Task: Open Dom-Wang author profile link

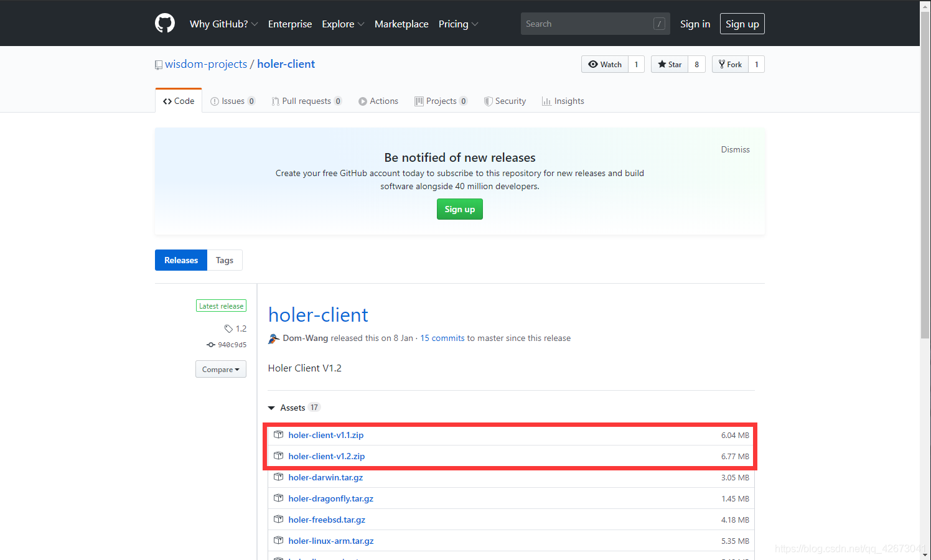Action: coord(306,338)
